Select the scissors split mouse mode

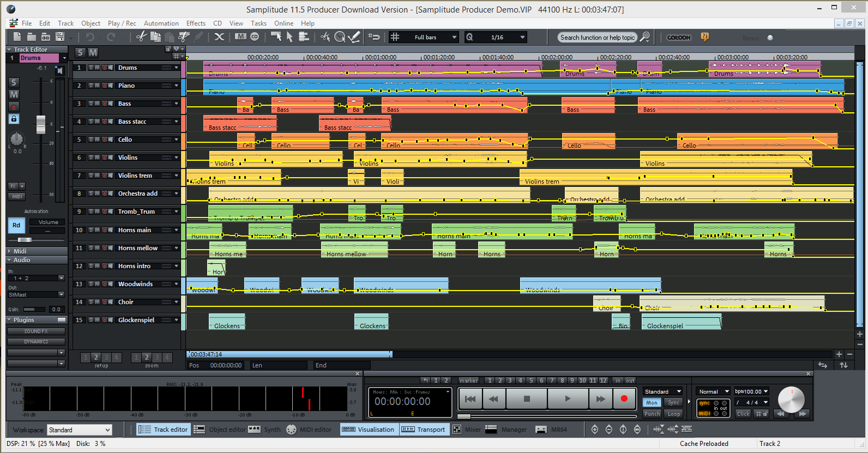[325, 37]
